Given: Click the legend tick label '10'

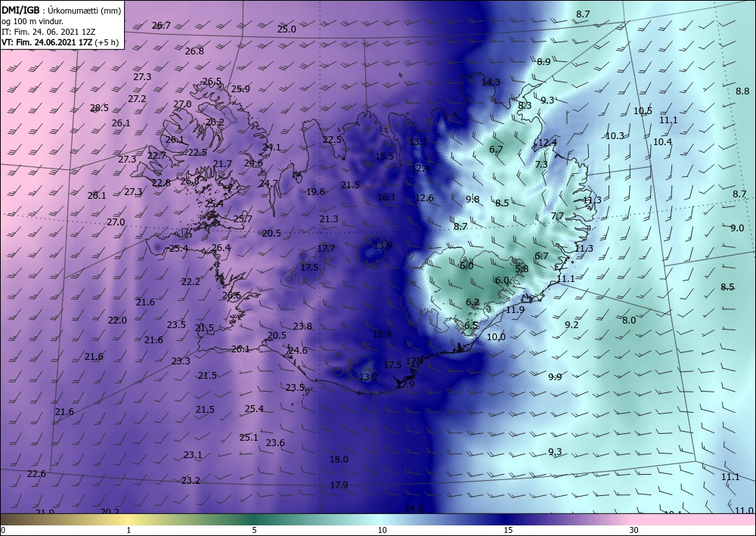Looking at the screenshot, I should coord(382,530).
